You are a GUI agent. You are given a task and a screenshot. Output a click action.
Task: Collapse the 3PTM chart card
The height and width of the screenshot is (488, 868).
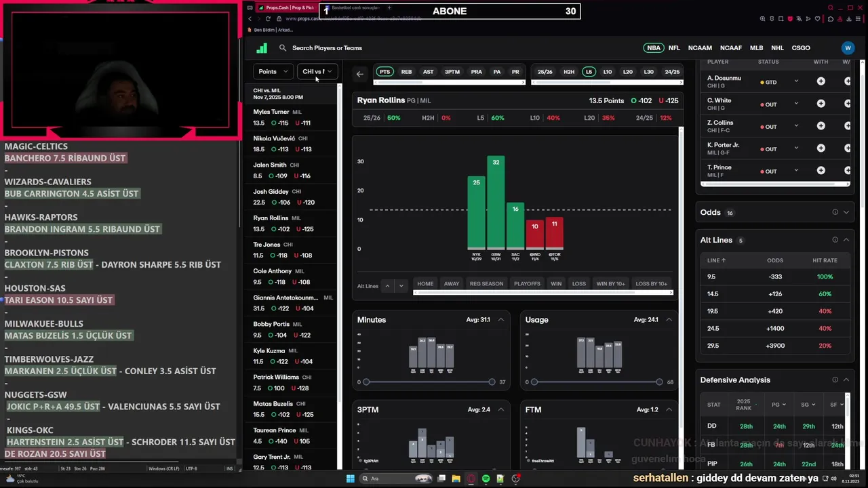click(x=501, y=409)
